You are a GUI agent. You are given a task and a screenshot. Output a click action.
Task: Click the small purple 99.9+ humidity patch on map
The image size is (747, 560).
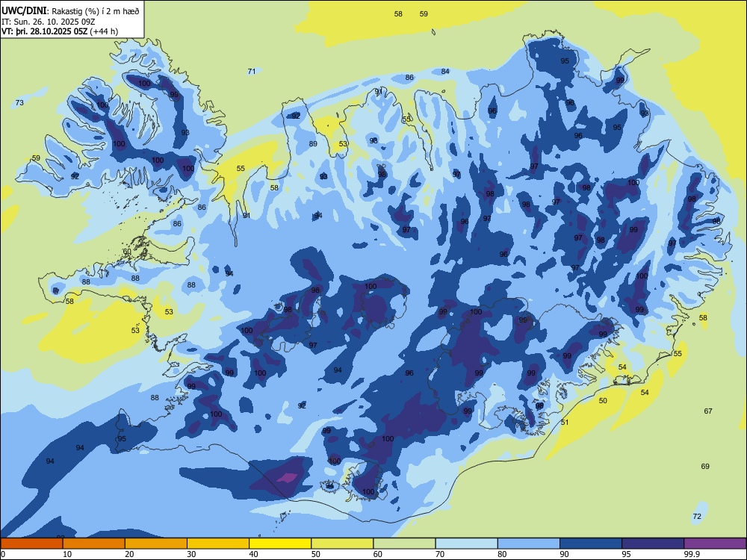pyautogui.click(x=287, y=477)
